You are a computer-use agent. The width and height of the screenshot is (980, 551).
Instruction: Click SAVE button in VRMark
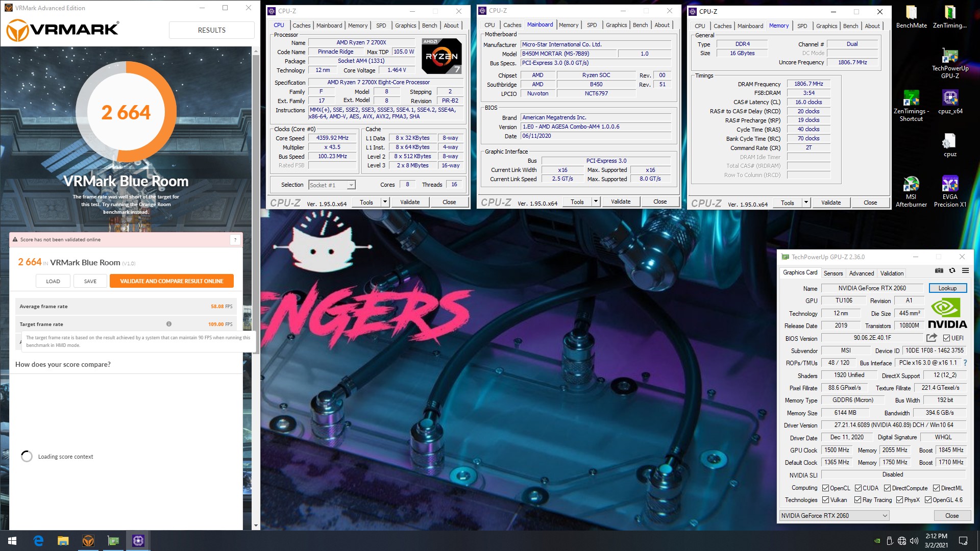point(90,281)
